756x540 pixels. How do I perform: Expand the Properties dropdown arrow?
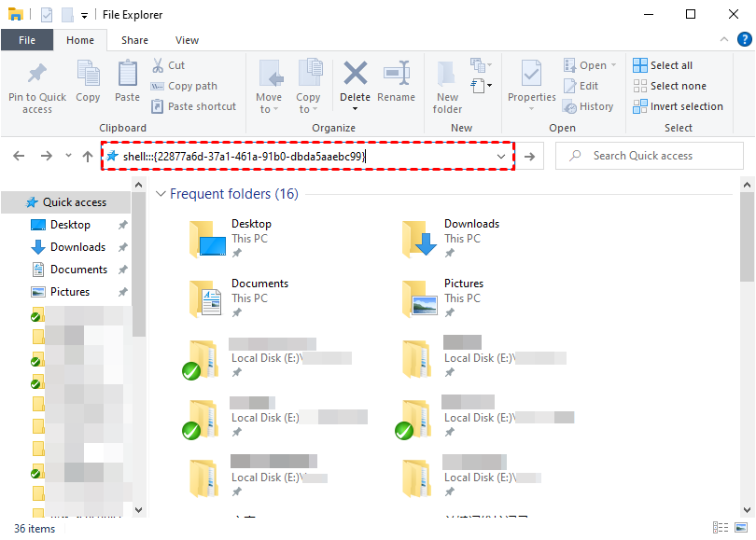point(531,109)
